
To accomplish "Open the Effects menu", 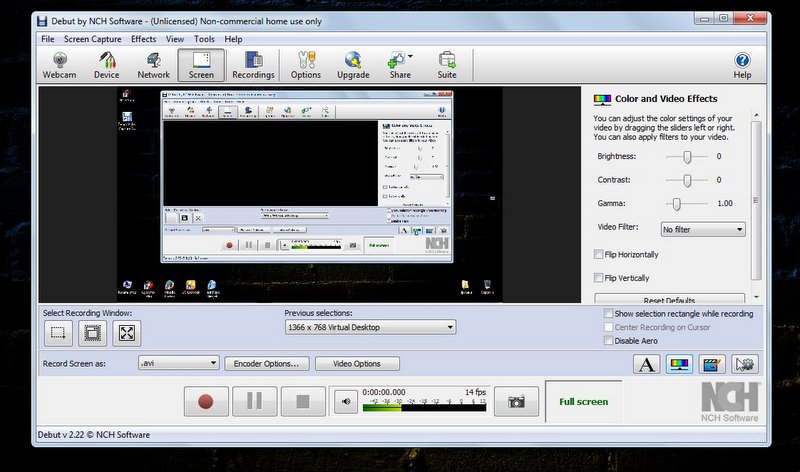I will pos(143,39).
